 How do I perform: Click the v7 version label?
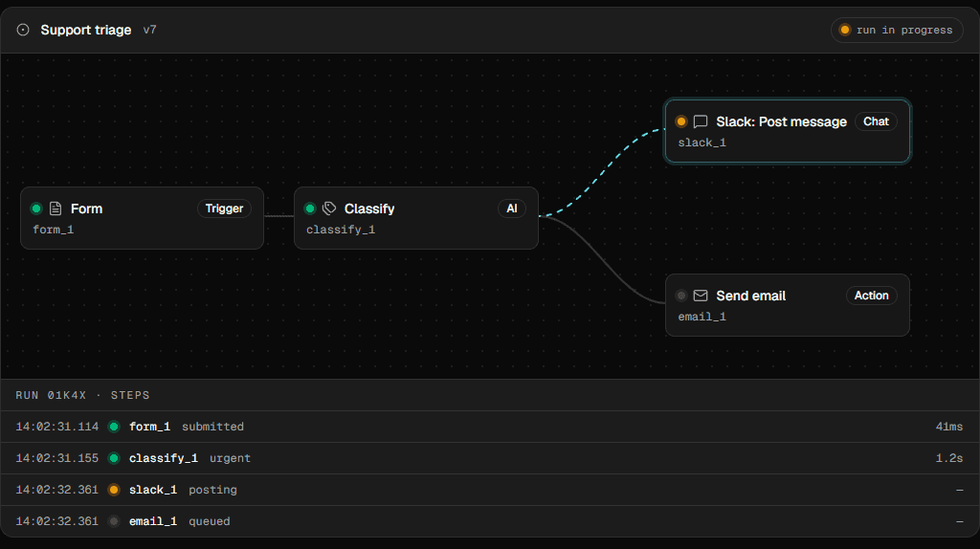click(149, 30)
